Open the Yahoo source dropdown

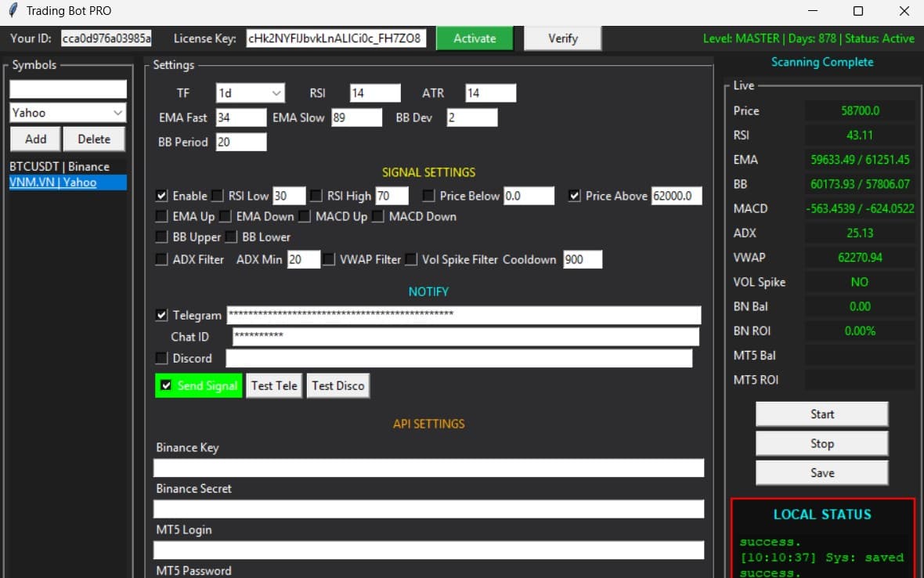pyautogui.click(x=68, y=113)
